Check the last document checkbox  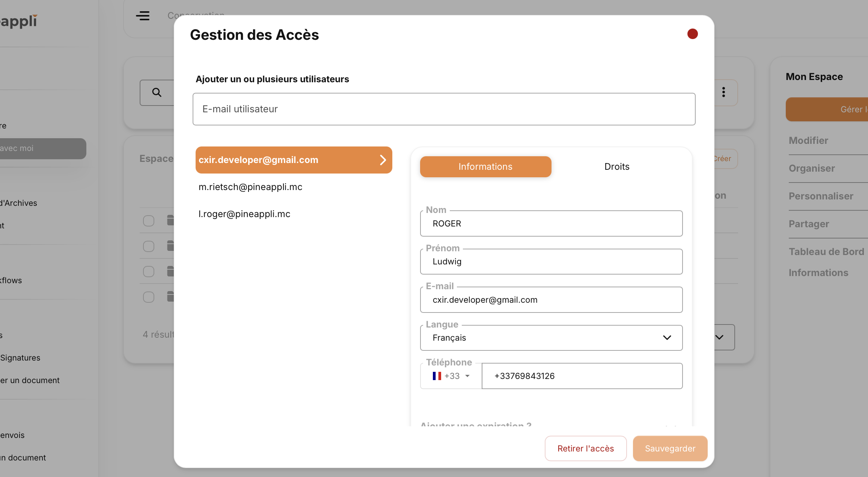[148, 297]
